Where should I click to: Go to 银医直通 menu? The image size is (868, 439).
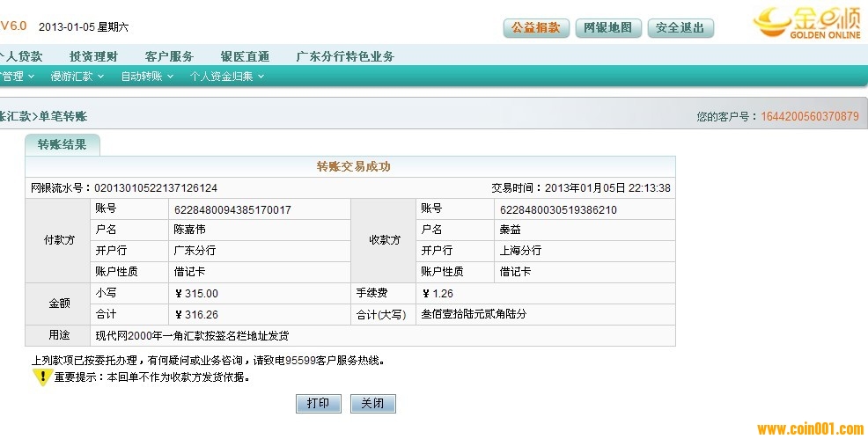(245, 56)
